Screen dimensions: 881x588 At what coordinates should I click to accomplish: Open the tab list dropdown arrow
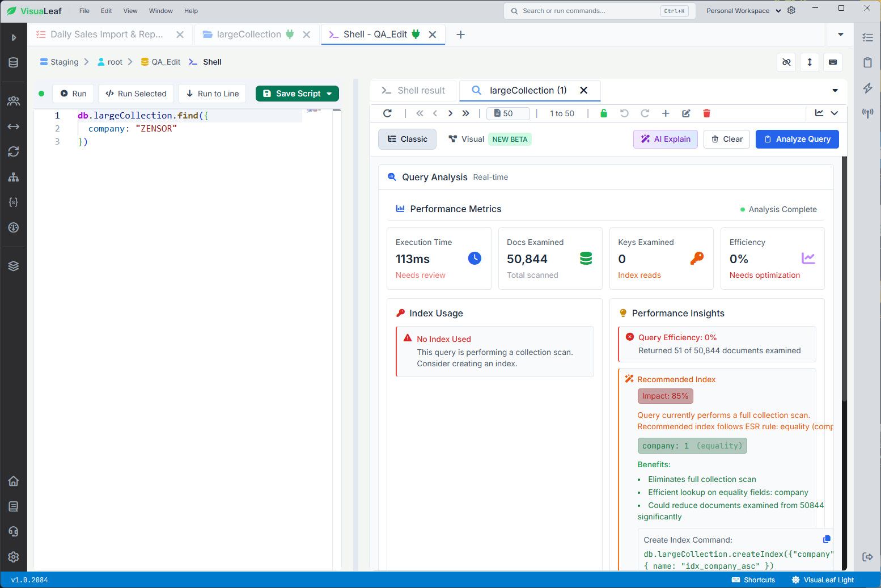pyautogui.click(x=840, y=35)
